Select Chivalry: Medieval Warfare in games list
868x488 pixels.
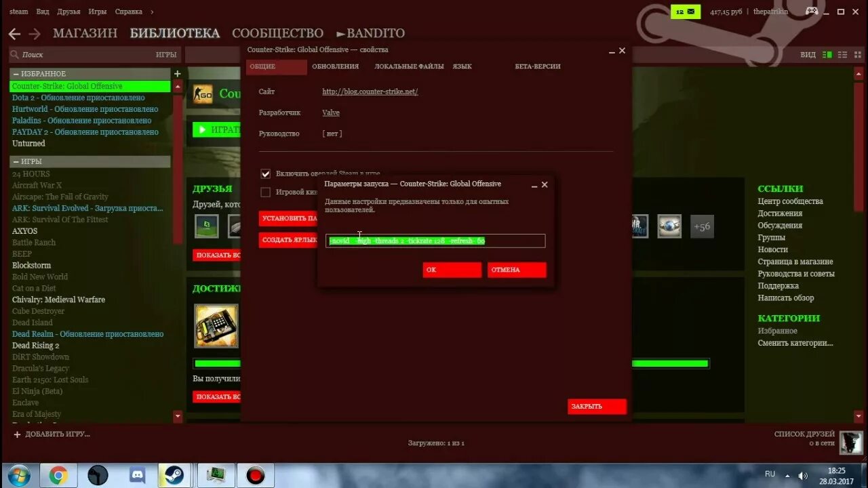click(58, 300)
